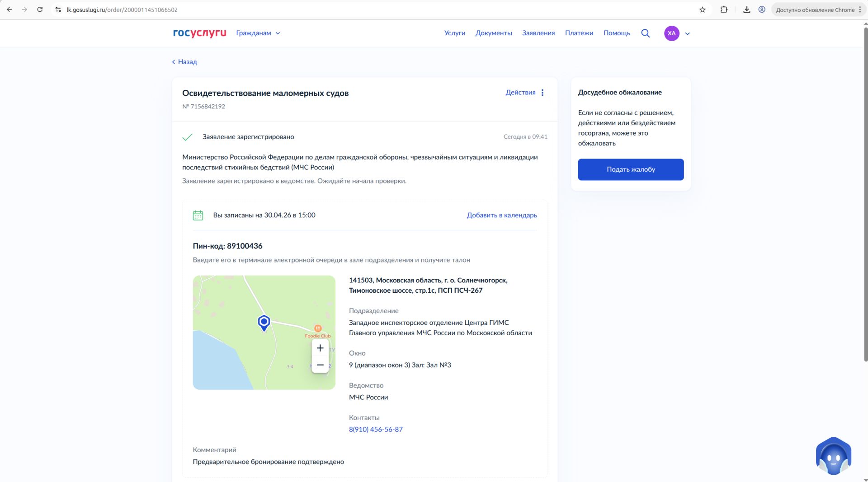Zoom out the map with minus

[320, 365]
